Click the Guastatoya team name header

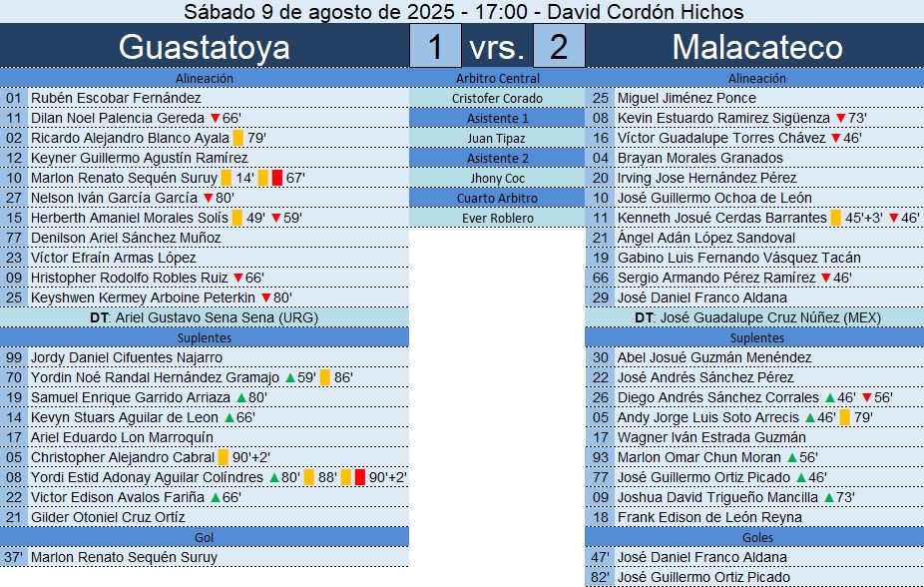(x=205, y=47)
